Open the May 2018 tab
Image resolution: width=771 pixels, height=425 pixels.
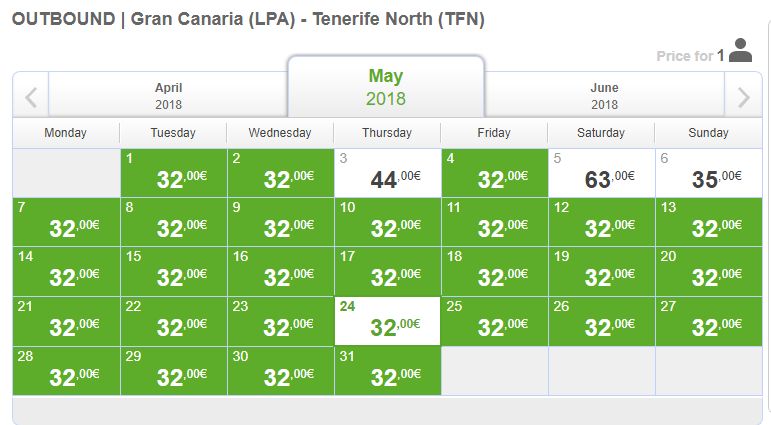(386, 87)
